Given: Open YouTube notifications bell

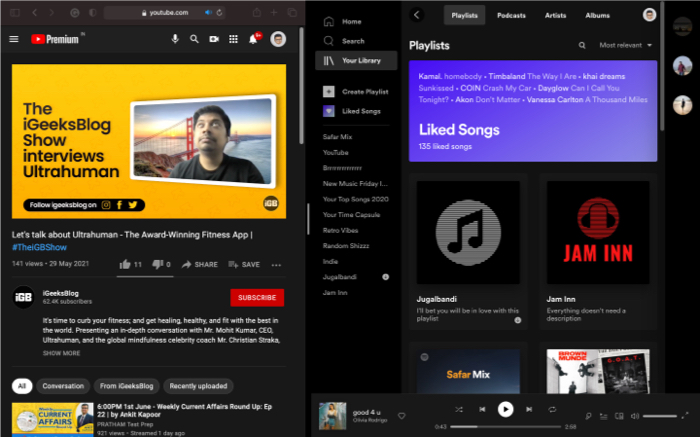Looking at the screenshot, I should pyautogui.click(x=253, y=39).
